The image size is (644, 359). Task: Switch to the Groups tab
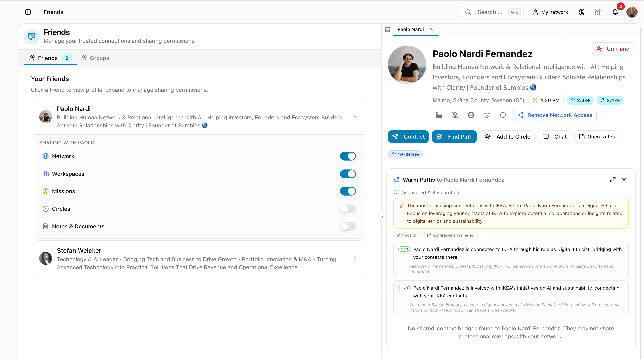coord(95,58)
